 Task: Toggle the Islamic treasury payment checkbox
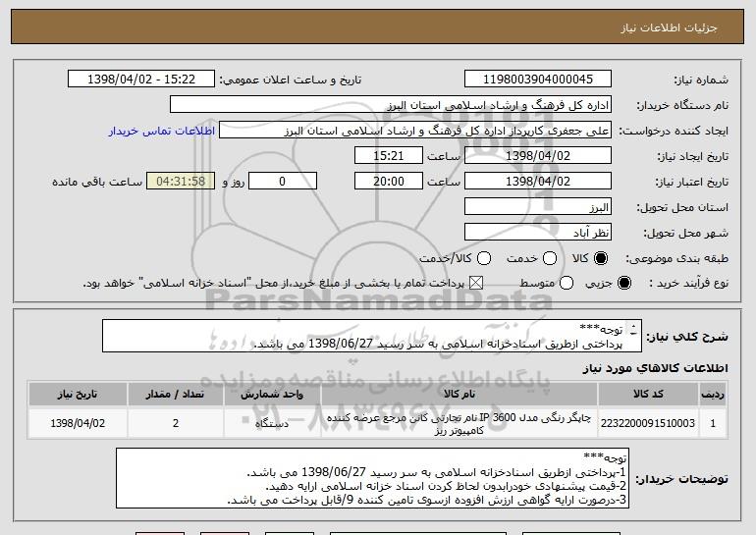pyautogui.click(x=476, y=283)
